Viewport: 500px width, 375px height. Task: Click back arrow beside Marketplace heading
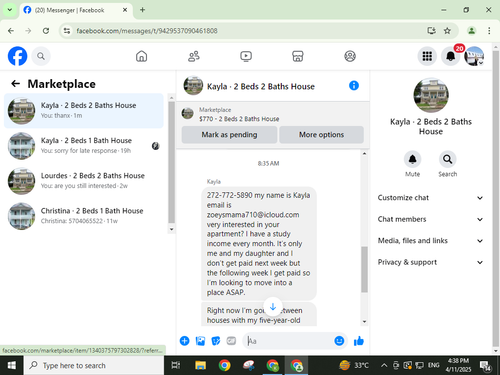pyautogui.click(x=16, y=84)
